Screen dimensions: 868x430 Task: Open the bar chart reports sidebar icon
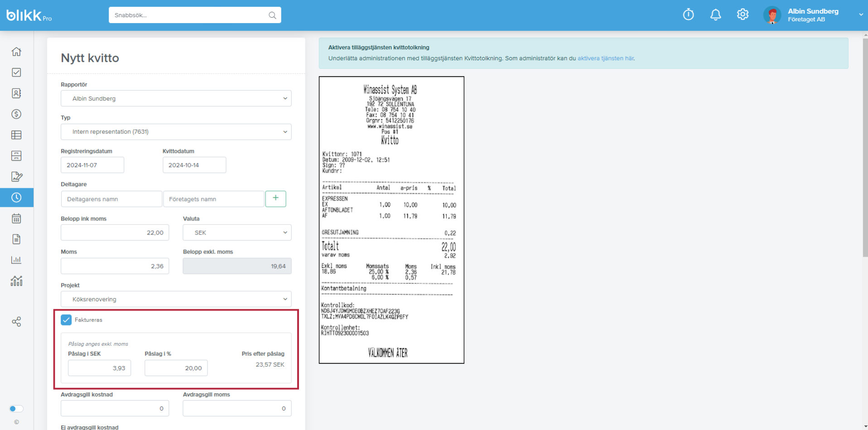[x=16, y=260]
